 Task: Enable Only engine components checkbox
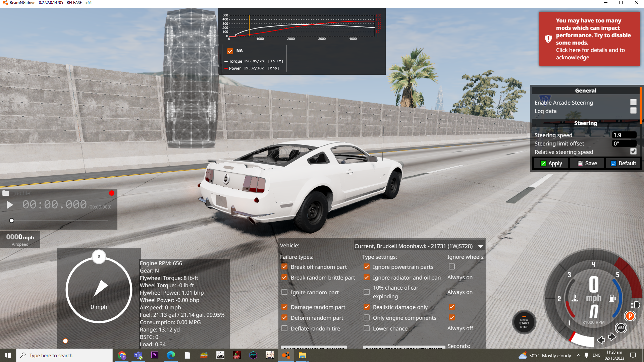[367, 318]
